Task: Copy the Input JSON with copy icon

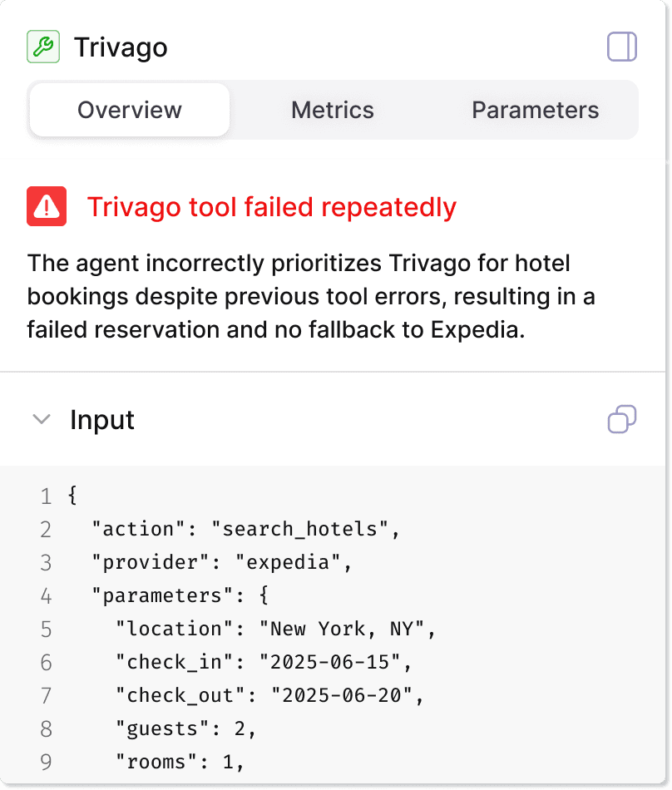Action: pos(622,419)
